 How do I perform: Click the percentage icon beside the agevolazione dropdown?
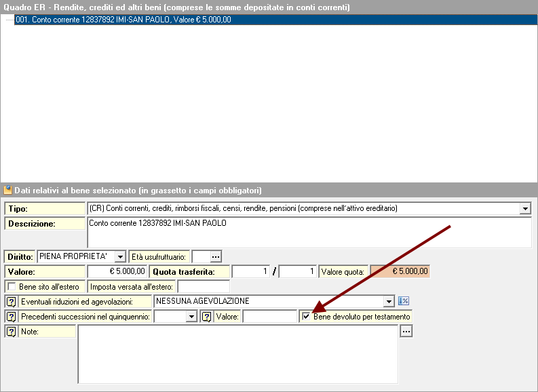[x=404, y=301]
